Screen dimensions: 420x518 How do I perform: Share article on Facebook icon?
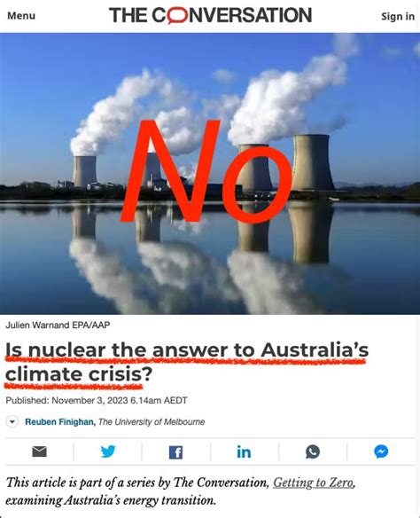[x=175, y=452]
